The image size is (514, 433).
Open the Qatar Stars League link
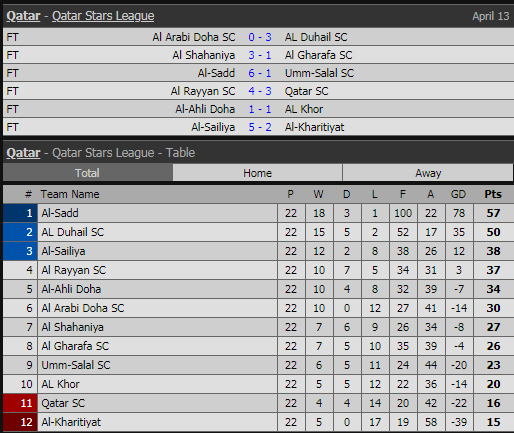[x=103, y=16]
